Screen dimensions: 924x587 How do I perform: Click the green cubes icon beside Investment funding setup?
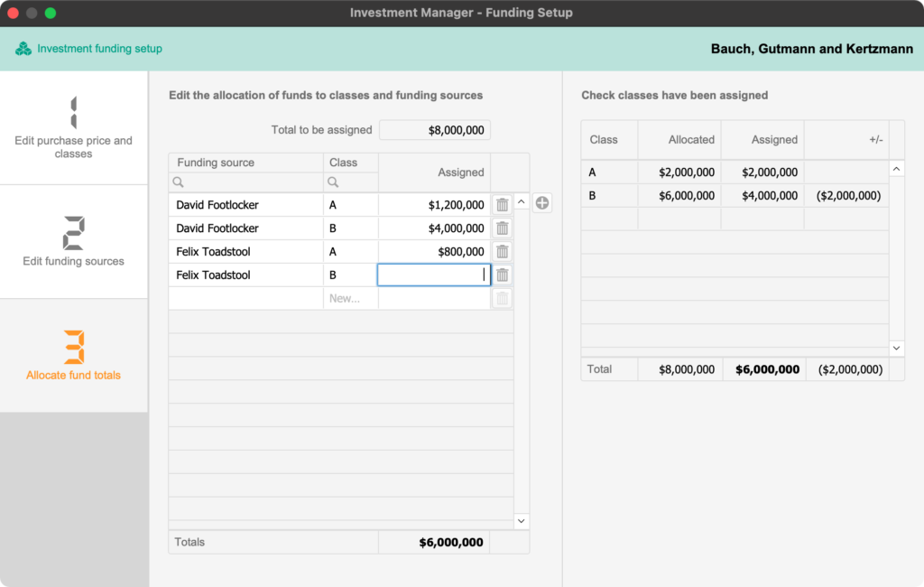tap(23, 49)
